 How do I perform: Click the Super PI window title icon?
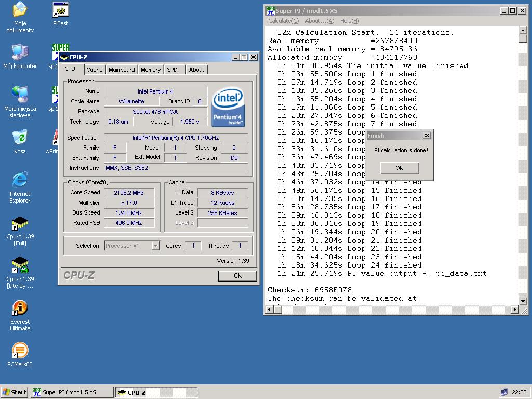(x=270, y=11)
